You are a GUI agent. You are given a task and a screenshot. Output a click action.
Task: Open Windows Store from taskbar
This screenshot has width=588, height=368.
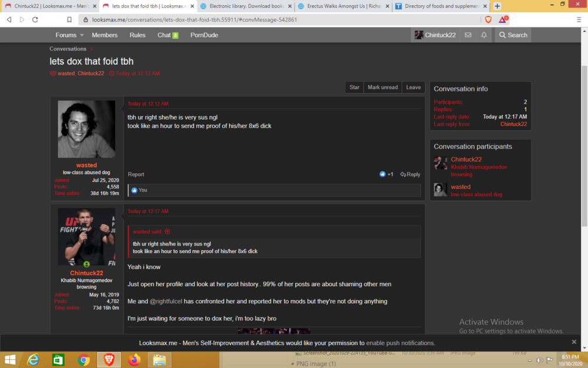[58, 360]
